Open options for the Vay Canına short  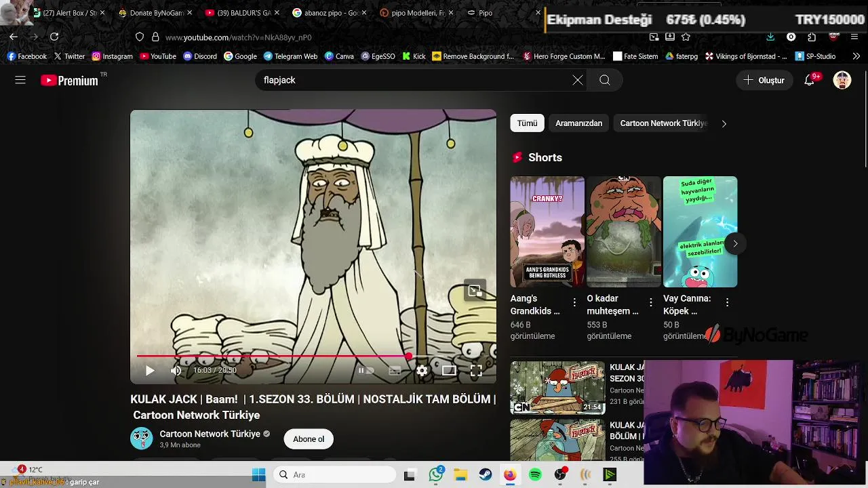[727, 302]
